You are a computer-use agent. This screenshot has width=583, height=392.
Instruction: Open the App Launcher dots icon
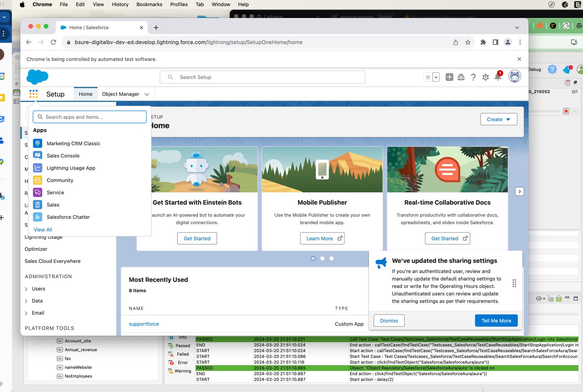click(33, 94)
